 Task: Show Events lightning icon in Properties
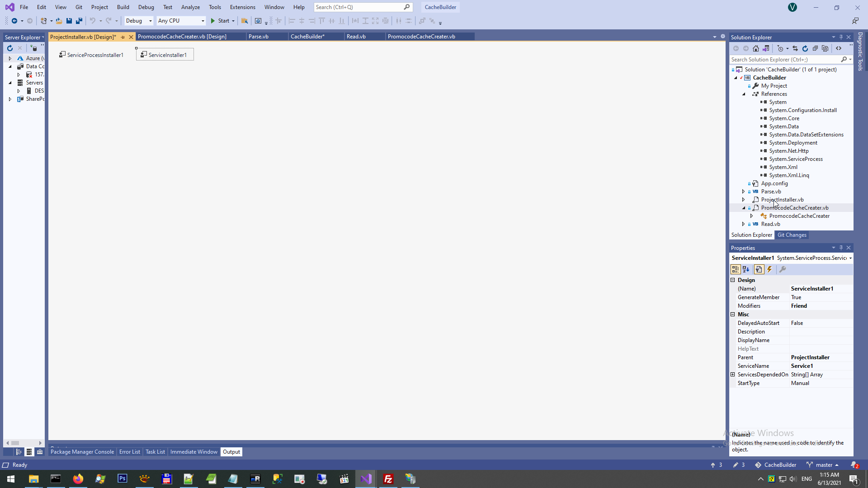(x=769, y=269)
